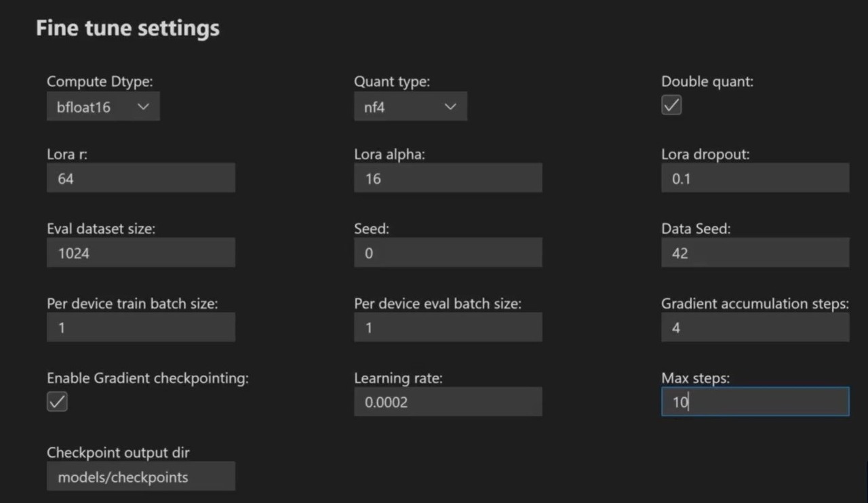Click the Checkpoint output dir field
The image size is (868, 503).
(141, 477)
